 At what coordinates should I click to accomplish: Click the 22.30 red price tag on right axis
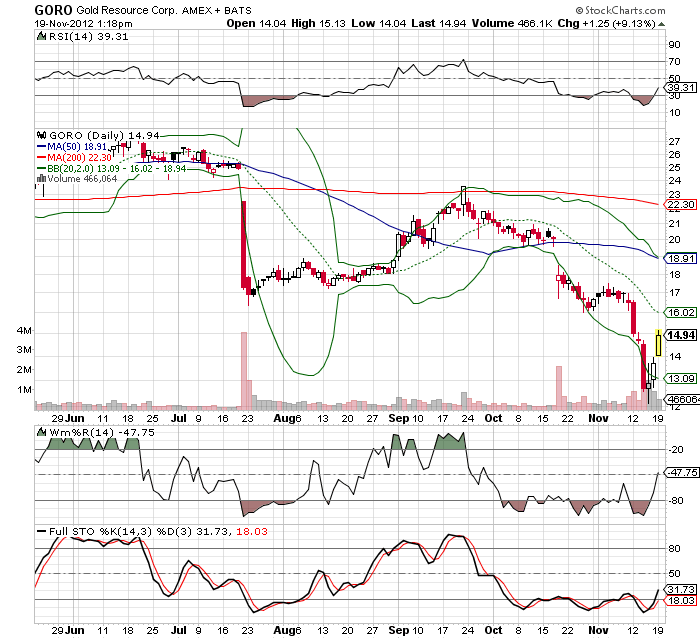tap(680, 205)
